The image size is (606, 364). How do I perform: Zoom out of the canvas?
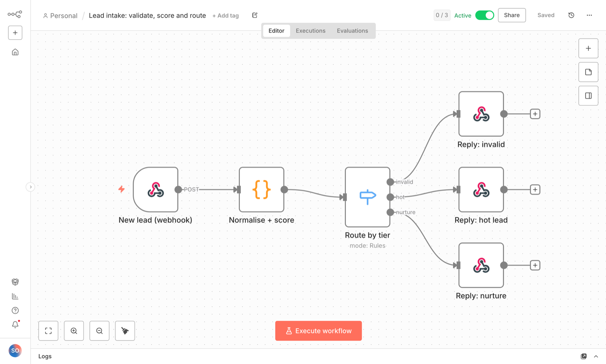coord(100,331)
